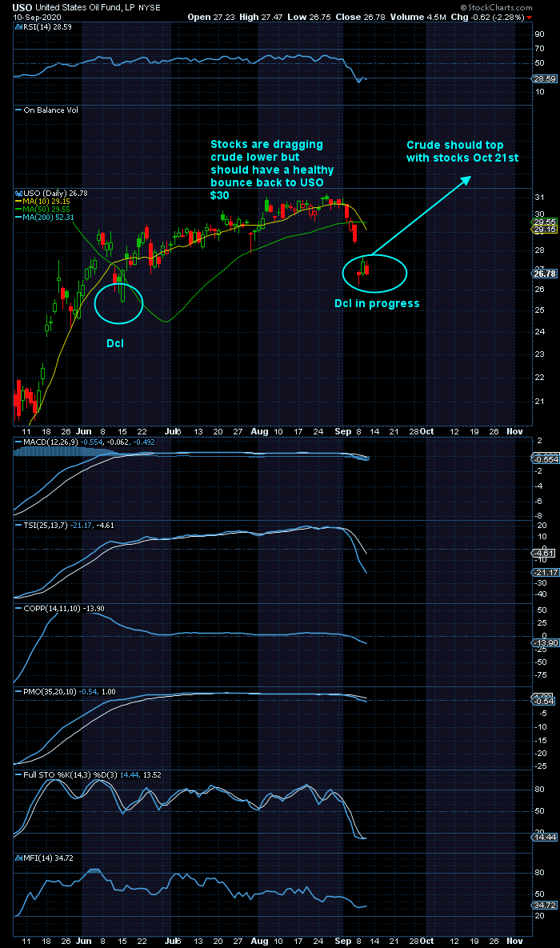Click the red down-arrow change indicator
560x948 pixels.
(x=530, y=17)
